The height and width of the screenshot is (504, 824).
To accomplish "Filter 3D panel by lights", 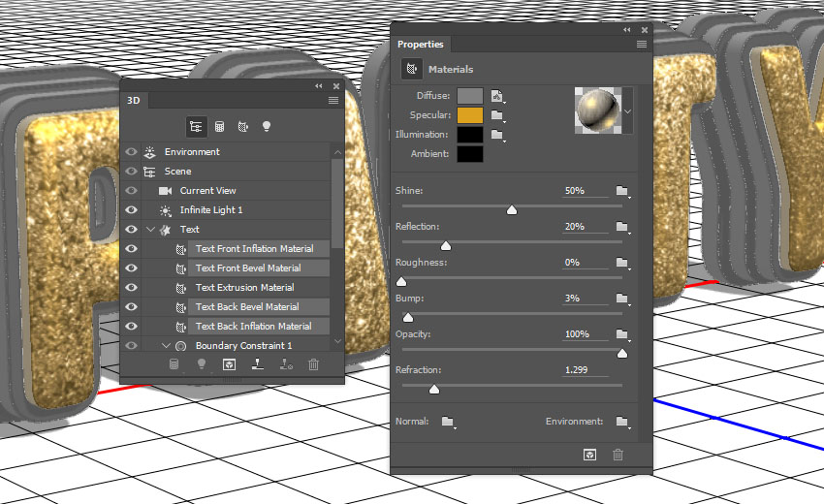I will pyautogui.click(x=267, y=126).
